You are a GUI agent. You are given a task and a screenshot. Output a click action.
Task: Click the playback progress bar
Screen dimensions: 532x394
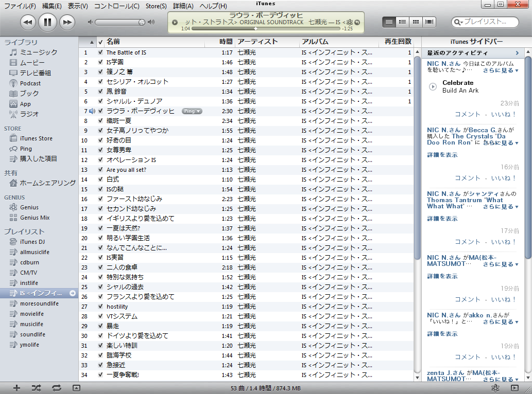266,29
